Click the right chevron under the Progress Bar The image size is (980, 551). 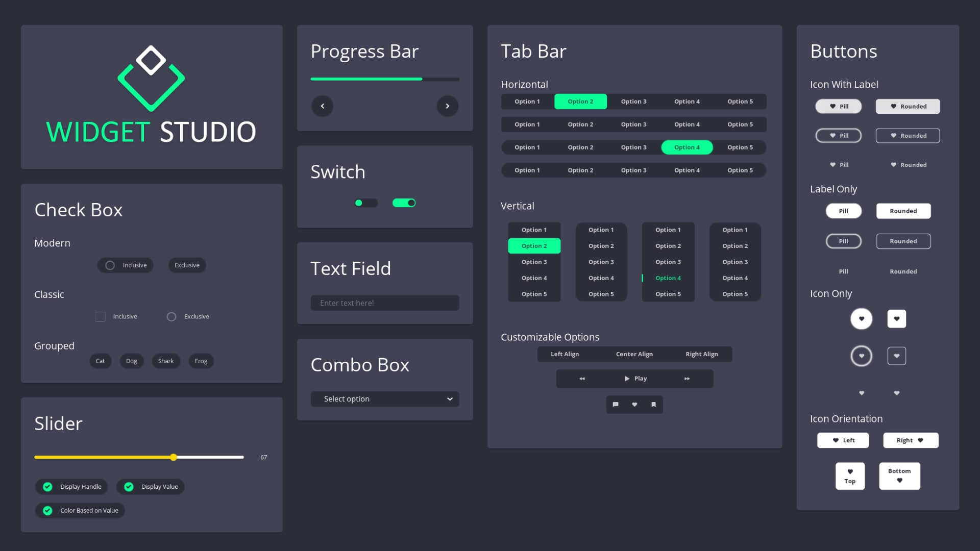pyautogui.click(x=448, y=106)
